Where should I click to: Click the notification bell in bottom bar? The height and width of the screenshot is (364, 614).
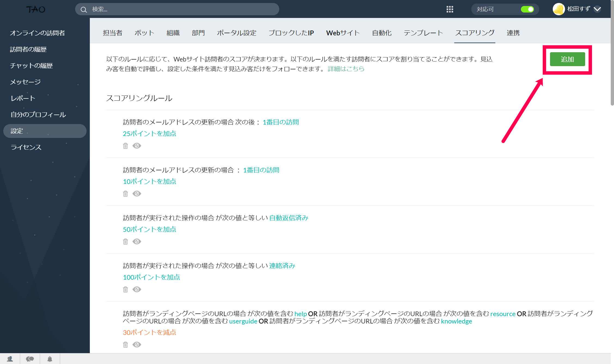50,359
